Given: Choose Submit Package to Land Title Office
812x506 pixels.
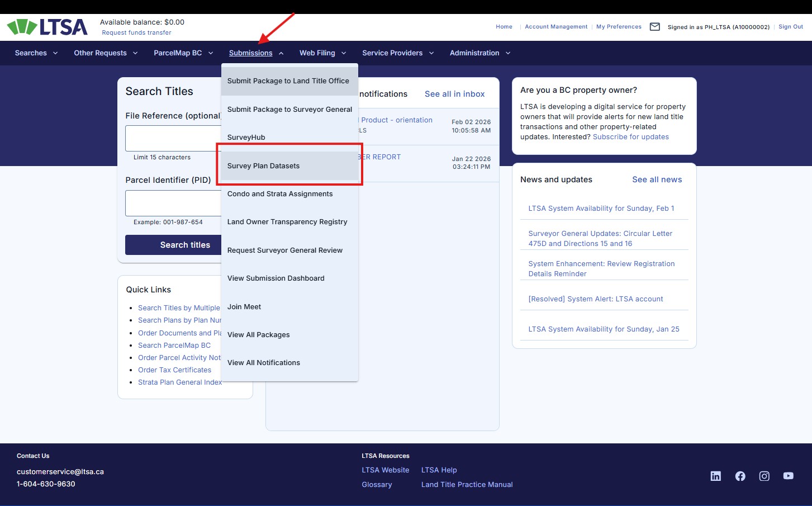Looking at the screenshot, I should (288, 81).
